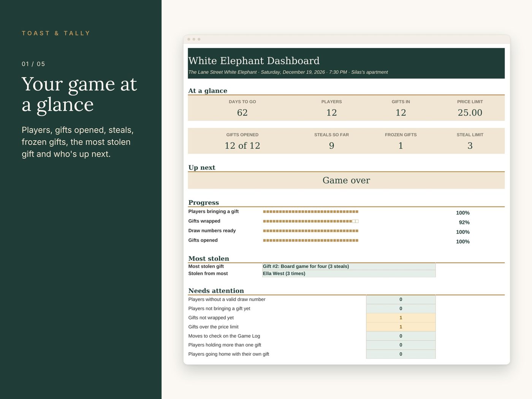Select the Your game at a glance headline
Viewport: 532px width, 399px height.
click(79, 94)
